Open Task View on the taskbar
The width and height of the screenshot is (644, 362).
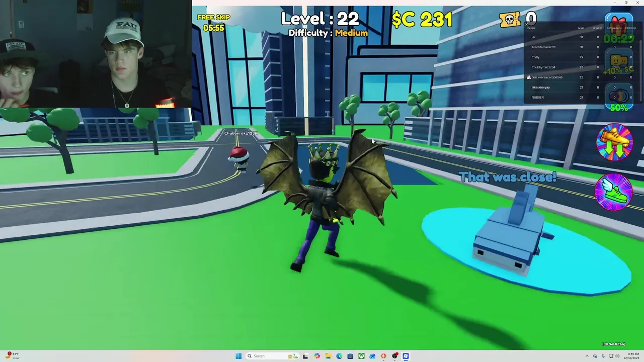[x=305, y=356]
